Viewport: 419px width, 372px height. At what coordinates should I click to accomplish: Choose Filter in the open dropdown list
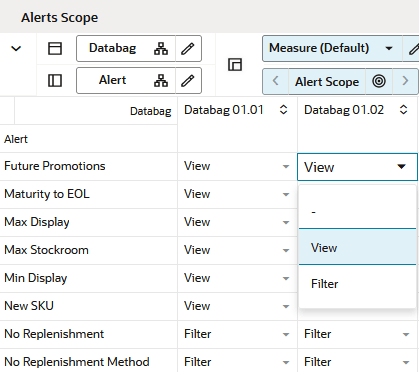pyautogui.click(x=357, y=284)
